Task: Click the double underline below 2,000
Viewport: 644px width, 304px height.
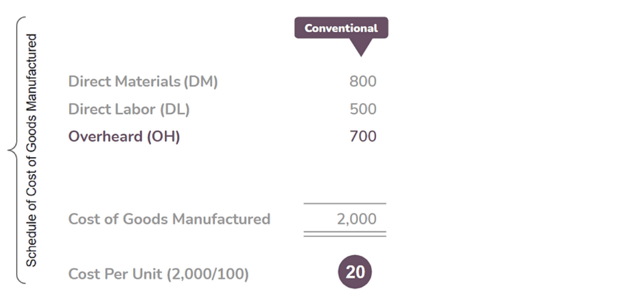Action: 345,234
